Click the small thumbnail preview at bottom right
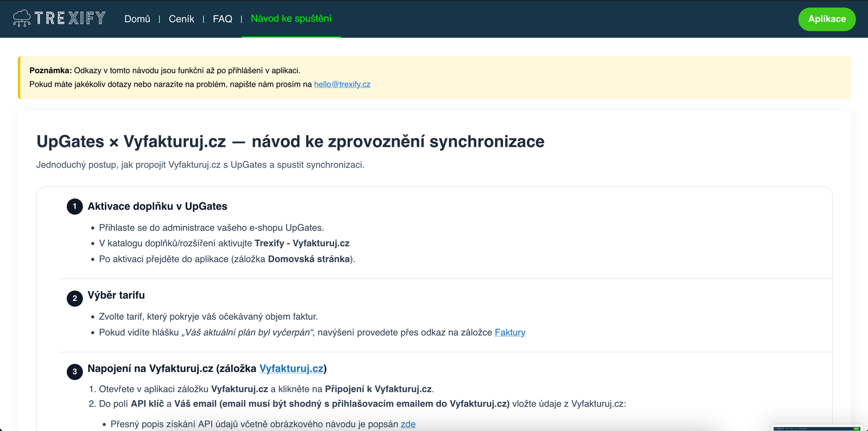 point(817,428)
